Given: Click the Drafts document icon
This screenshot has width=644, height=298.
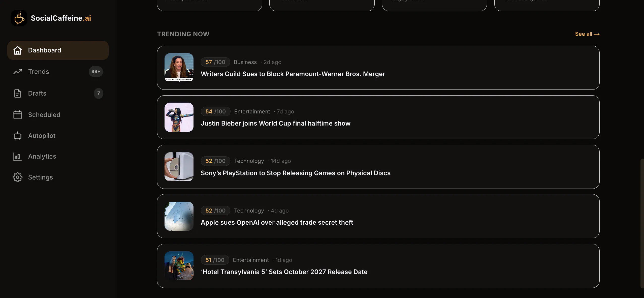Looking at the screenshot, I should (17, 93).
